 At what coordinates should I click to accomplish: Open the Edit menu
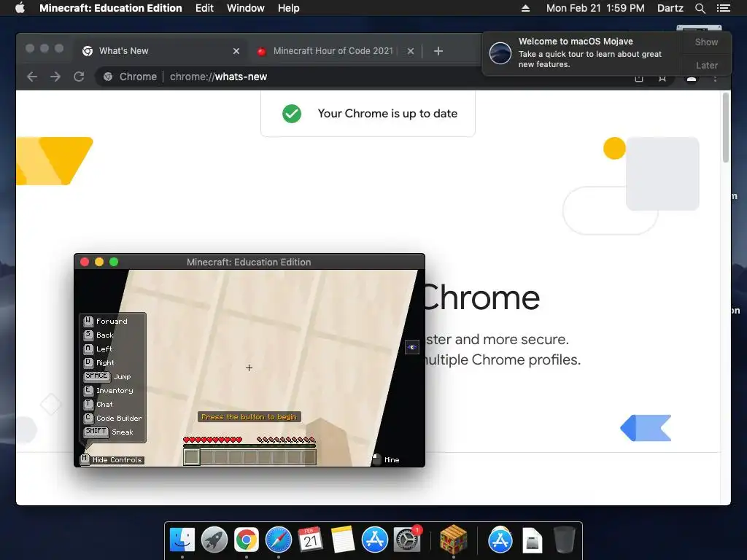204,8
